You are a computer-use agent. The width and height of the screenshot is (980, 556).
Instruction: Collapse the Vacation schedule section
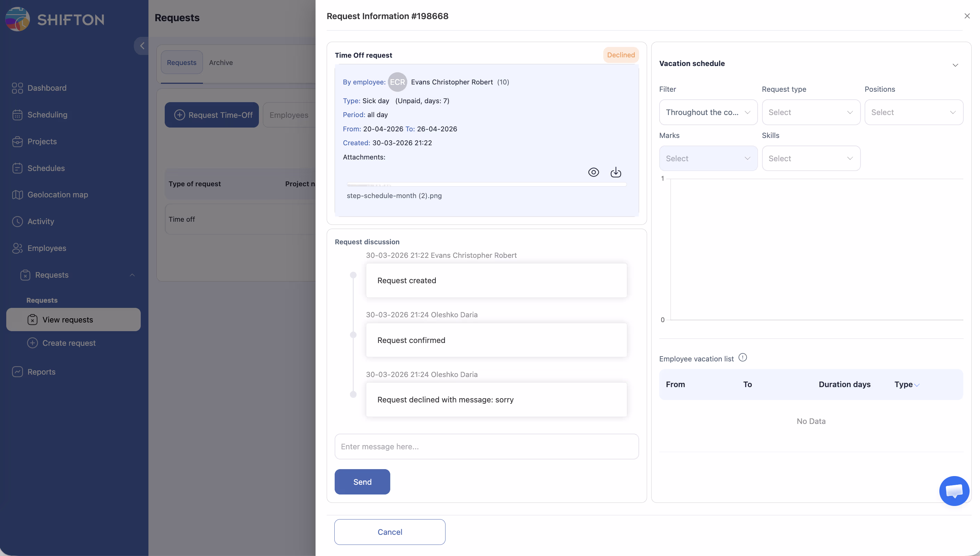955,65
